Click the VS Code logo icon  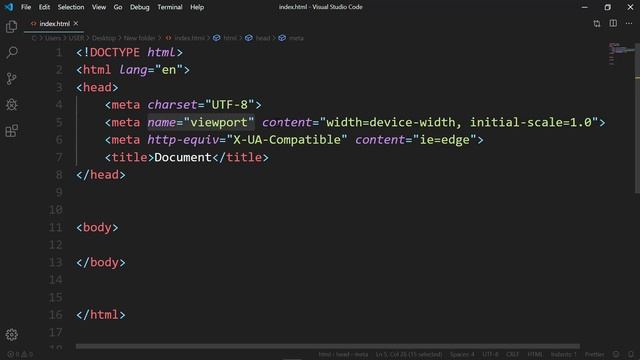pyautogui.click(x=9, y=7)
